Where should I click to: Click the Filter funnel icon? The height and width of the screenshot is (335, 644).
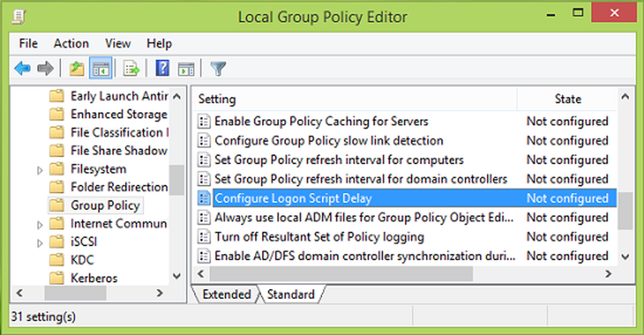(x=219, y=68)
